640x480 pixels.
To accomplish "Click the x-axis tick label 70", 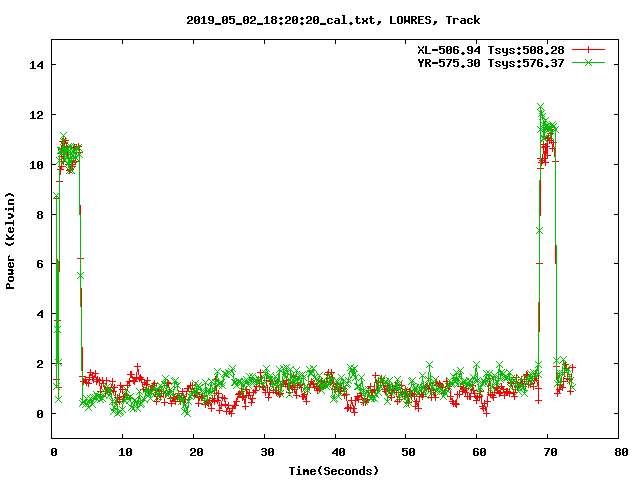I will point(550,452).
